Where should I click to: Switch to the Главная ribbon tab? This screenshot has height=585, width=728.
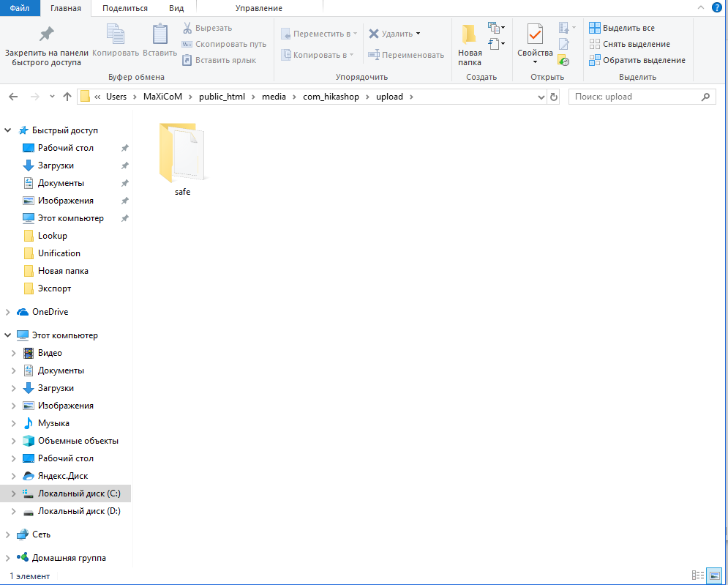click(x=65, y=8)
